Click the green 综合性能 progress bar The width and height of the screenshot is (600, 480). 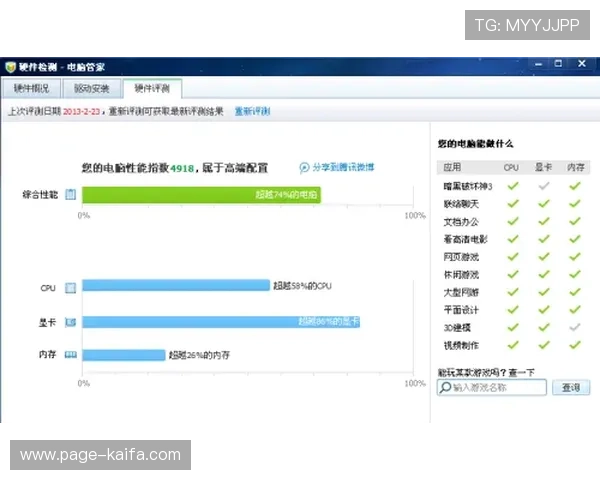pyautogui.click(x=201, y=194)
